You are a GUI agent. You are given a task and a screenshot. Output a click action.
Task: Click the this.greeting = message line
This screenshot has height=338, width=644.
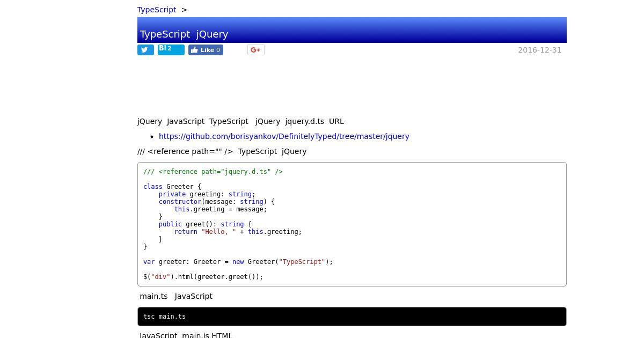(x=221, y=209)
